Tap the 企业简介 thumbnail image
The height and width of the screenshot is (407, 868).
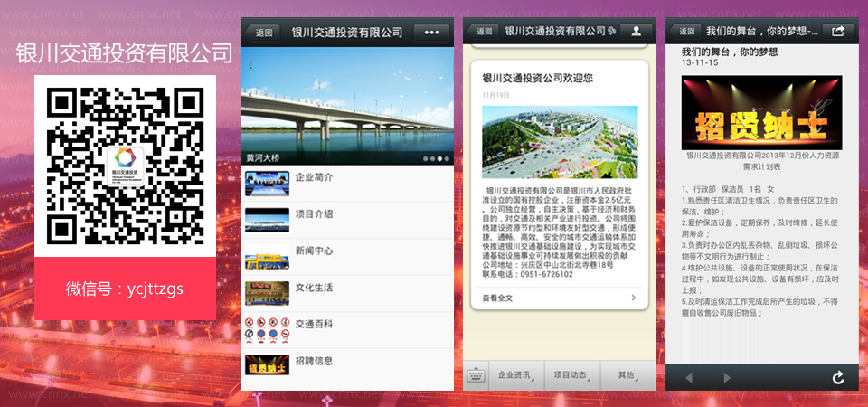[x=267, y=184]
